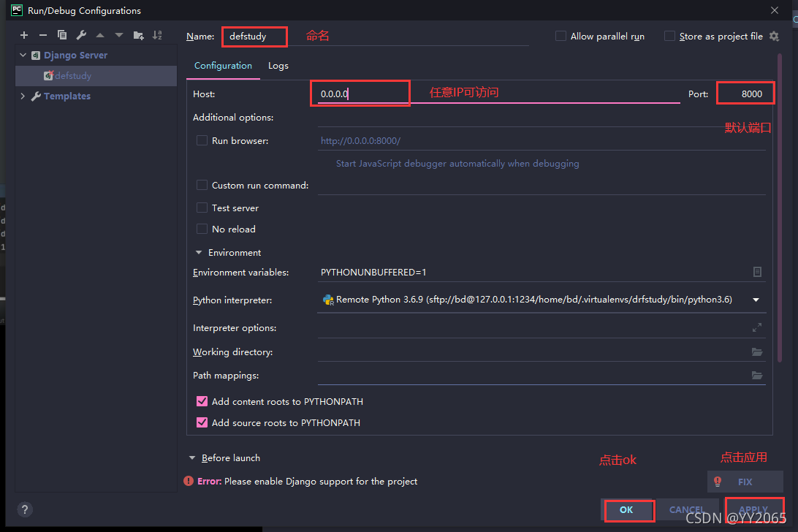This screenshot has width=798, height=532.
Task: Open Store as project file settings gear
Action: point(774,36)
